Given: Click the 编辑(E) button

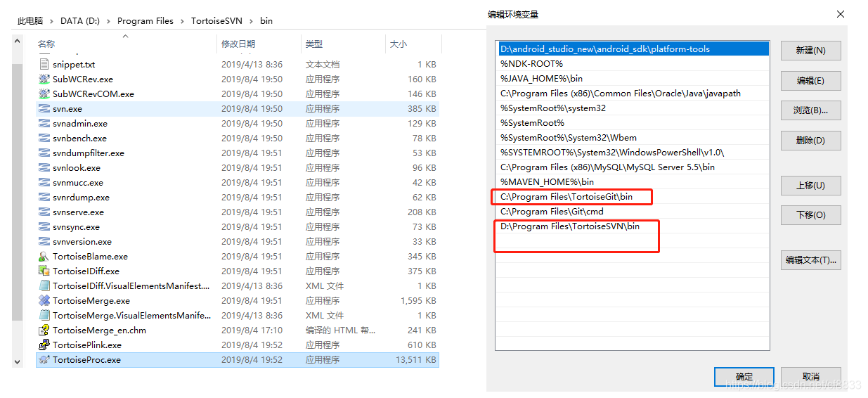Looking at the screenshot, I should point(810,81).
